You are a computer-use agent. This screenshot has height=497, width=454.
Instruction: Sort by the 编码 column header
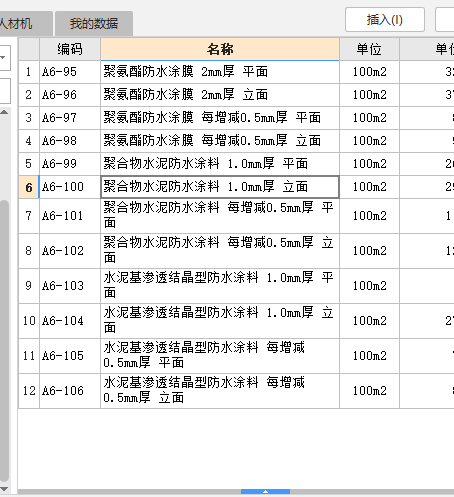point(70,49)
